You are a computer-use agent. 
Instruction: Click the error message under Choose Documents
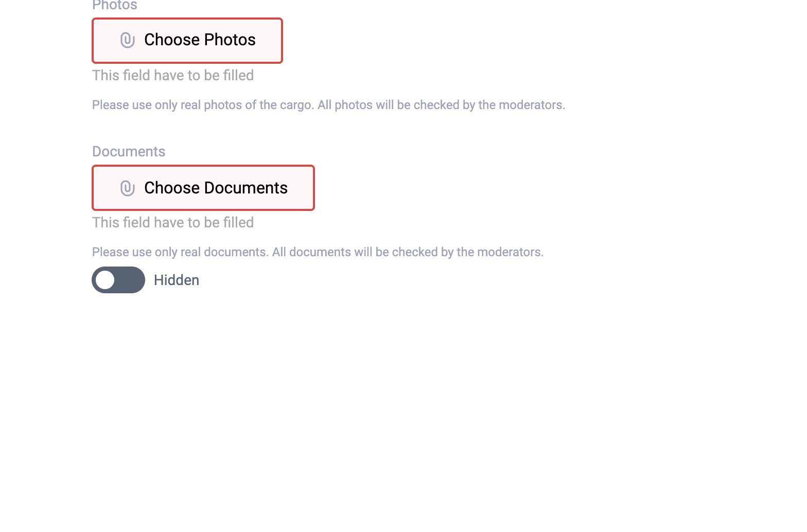tap(173, 223)
